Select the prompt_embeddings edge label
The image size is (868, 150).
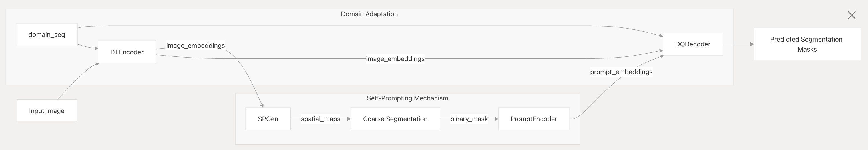tap(621, 72)
